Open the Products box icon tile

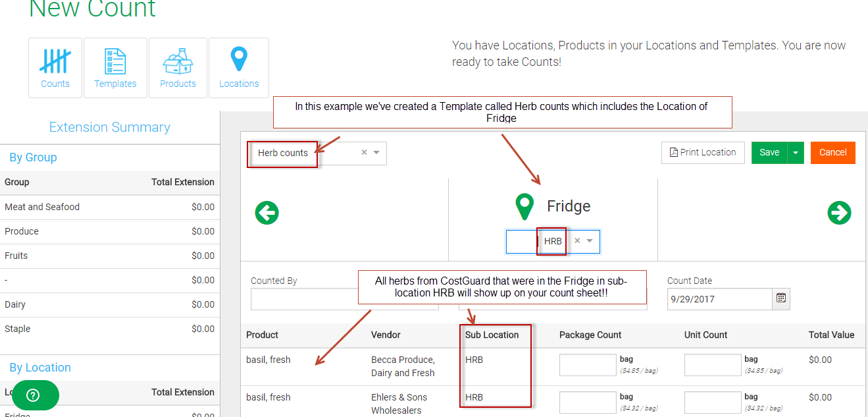[x=178, y=68]
